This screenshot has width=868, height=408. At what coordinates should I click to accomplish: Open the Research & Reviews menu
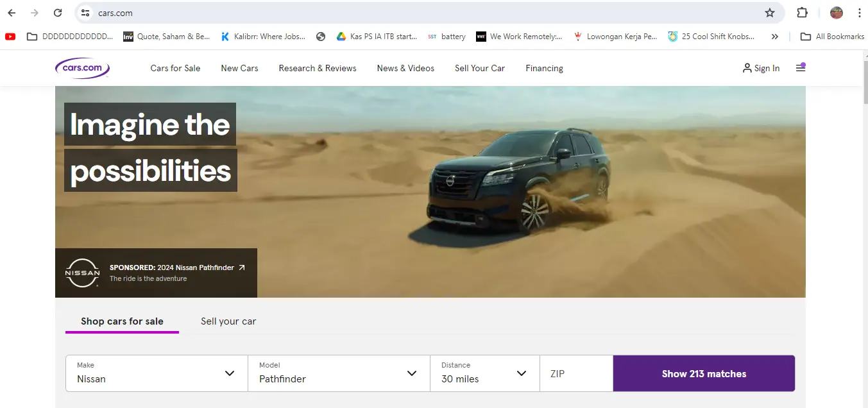pos(318,68)
